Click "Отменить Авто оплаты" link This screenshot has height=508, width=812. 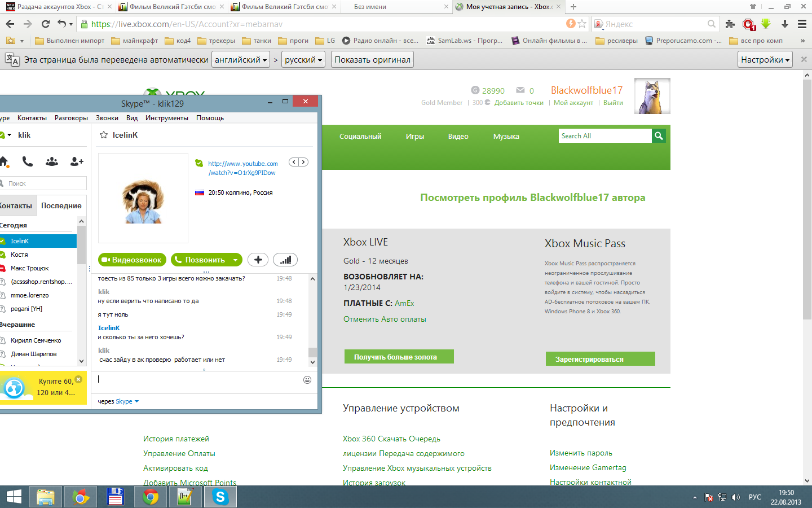click(385, 319)
